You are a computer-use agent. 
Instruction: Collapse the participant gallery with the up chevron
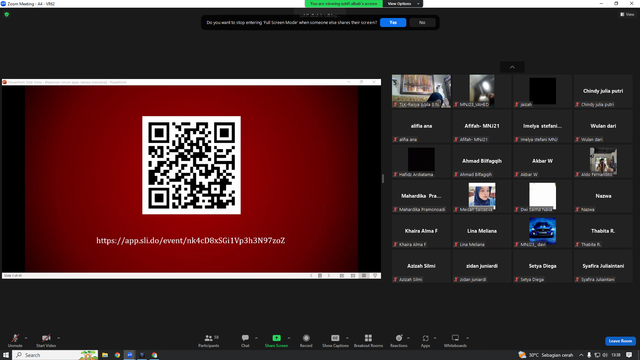(x=512, y=67)
